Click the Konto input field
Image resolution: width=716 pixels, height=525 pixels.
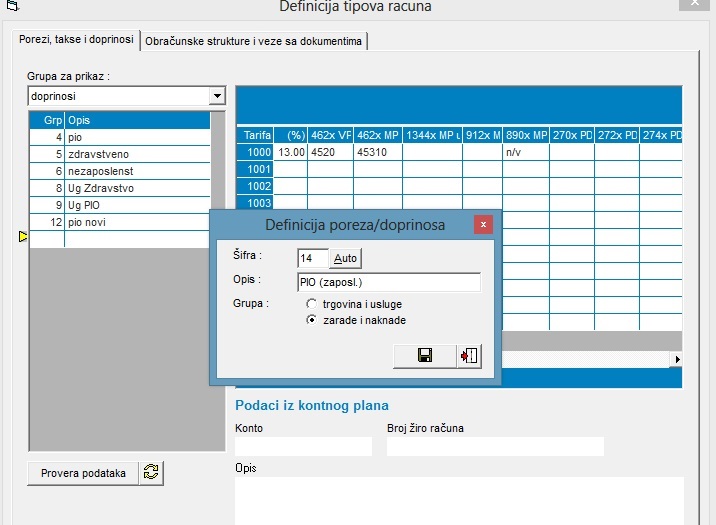tap(302, 446)
